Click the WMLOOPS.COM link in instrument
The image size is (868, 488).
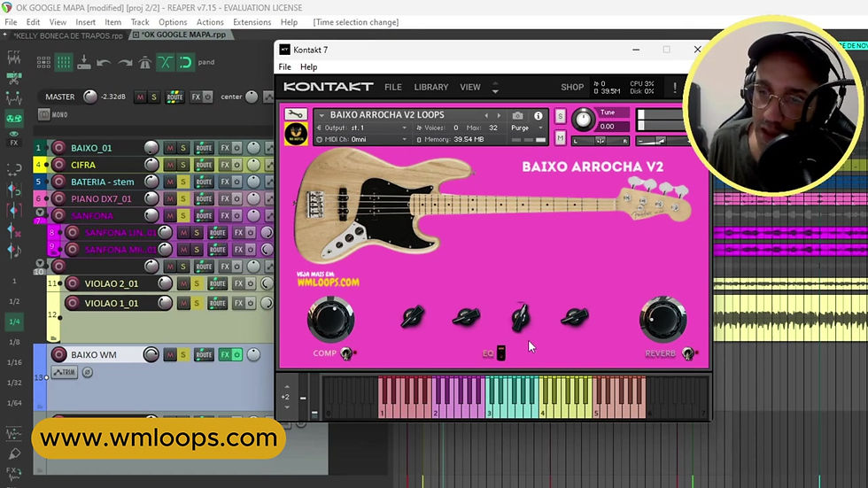(x=329, y=283)
